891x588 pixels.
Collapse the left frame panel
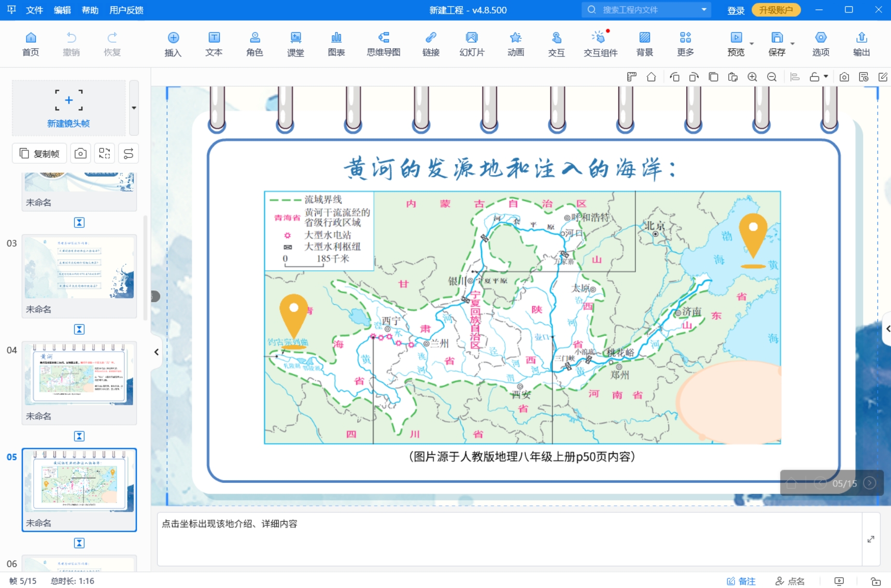click(157, 352)
